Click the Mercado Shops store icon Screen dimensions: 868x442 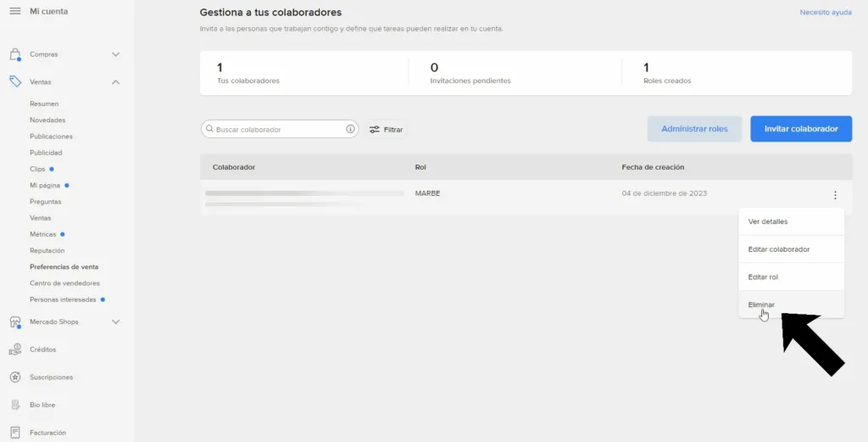tap(15, 322)
